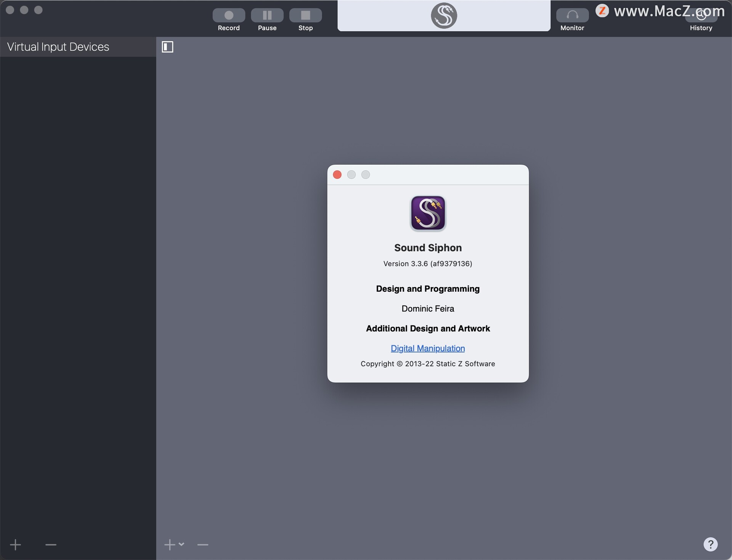Click the Copyright Static Z Software text
Viewport: 732px width, 560px height.
(428, 364)
